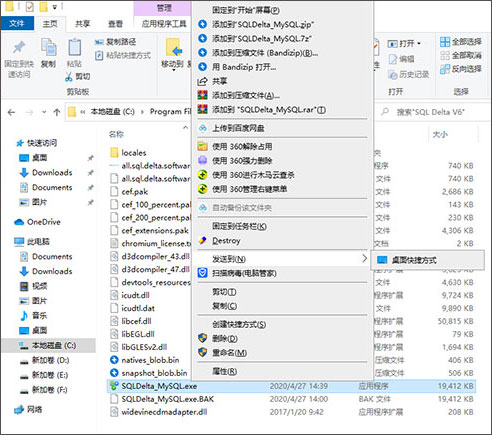Click Paste Shortcut in ribbon
Image resolution: width=492 pixels, height=435 pixels.
pos(123,55)
